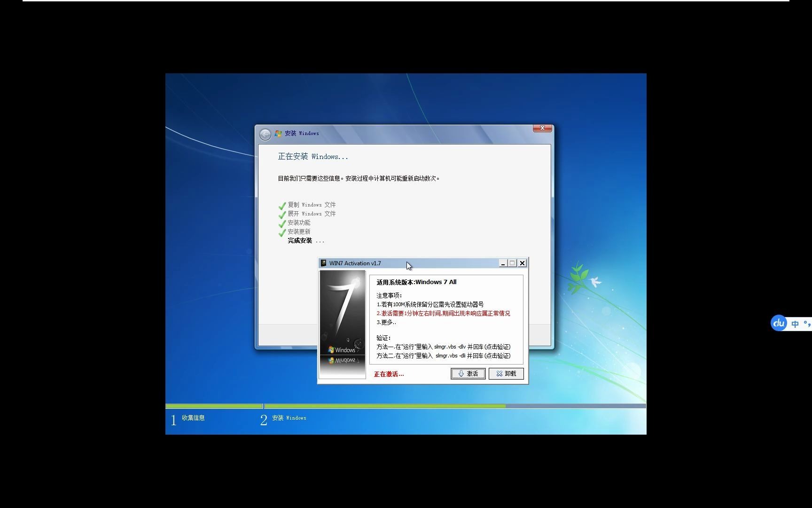Close the WIN7 Activation window

(522, 263)
